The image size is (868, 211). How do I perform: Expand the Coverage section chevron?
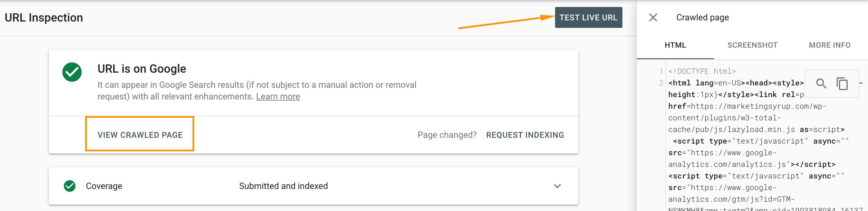click(558, 186)
